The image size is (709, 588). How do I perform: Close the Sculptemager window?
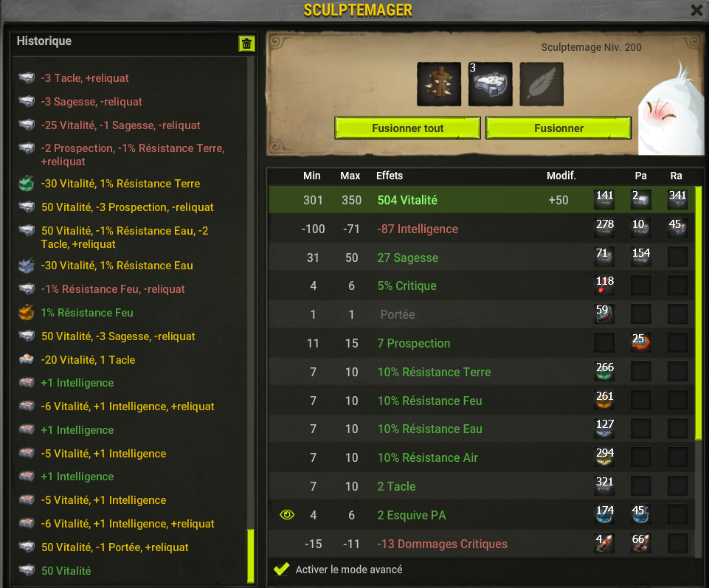point(696,10)
